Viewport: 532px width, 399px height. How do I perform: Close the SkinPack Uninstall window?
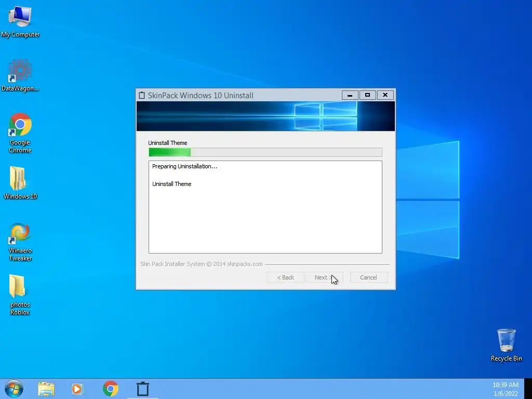pos(385,95)
